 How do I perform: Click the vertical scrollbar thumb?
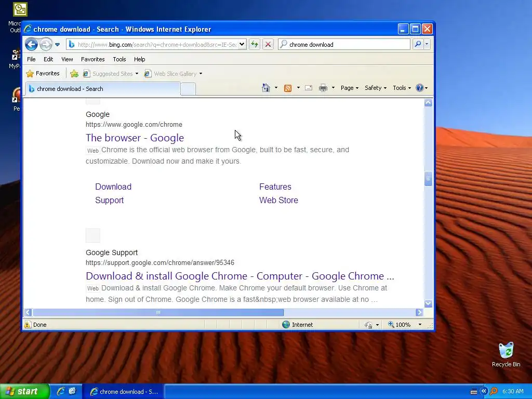point(428,179)
